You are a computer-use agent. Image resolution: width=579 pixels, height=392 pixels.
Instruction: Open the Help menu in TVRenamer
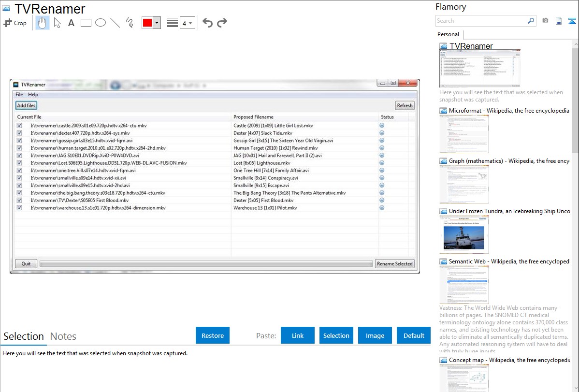coord(33,95)
